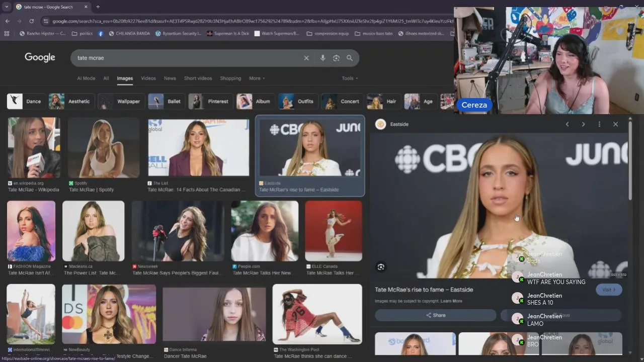
Task: Open the Short videos tab
Action: click(x=198, y=78)
